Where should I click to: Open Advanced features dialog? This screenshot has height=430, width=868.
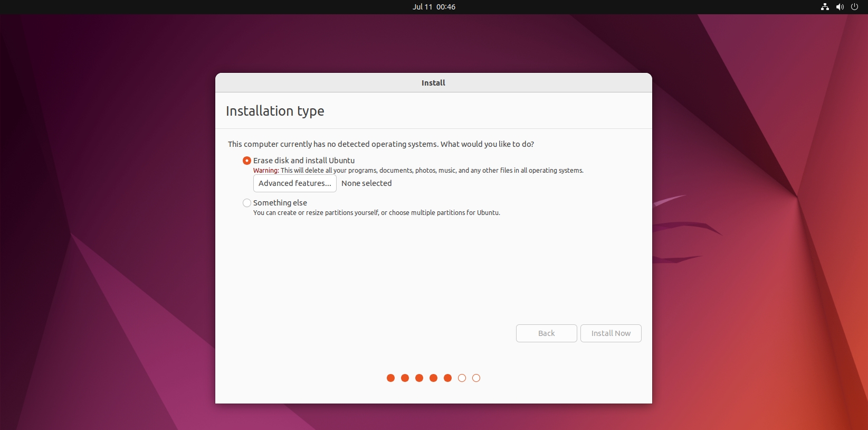point(295,183)
